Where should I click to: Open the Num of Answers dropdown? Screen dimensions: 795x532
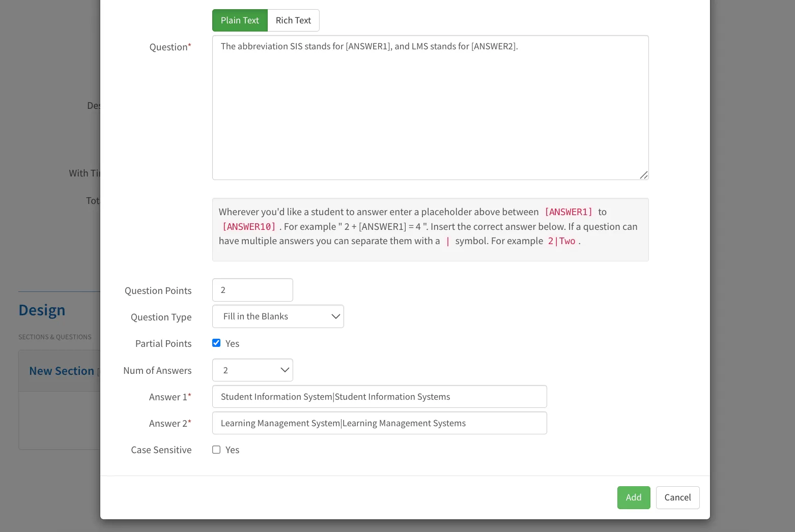pos(252,370)
